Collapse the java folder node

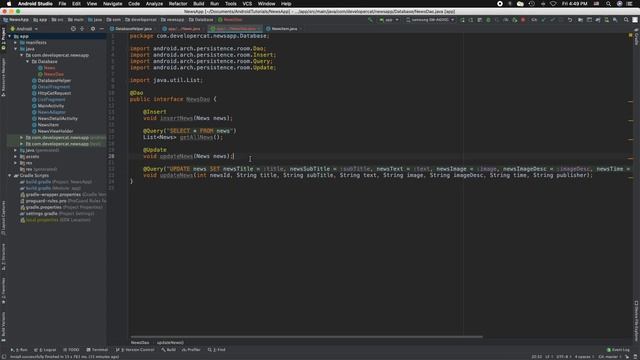click(16, 49)
